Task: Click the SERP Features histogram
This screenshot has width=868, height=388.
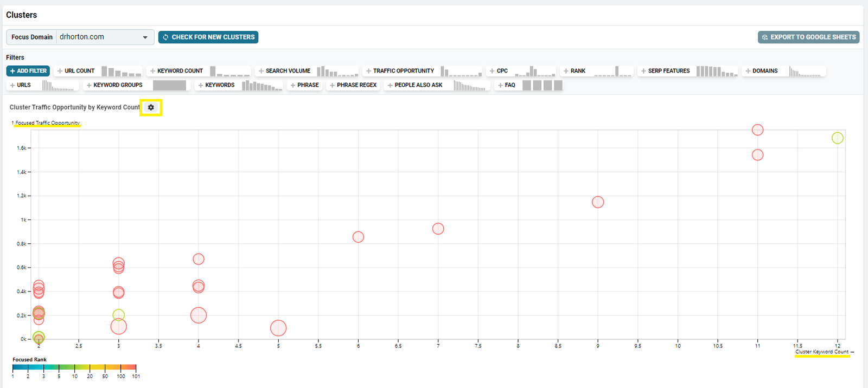Action: tap(717, 72)
